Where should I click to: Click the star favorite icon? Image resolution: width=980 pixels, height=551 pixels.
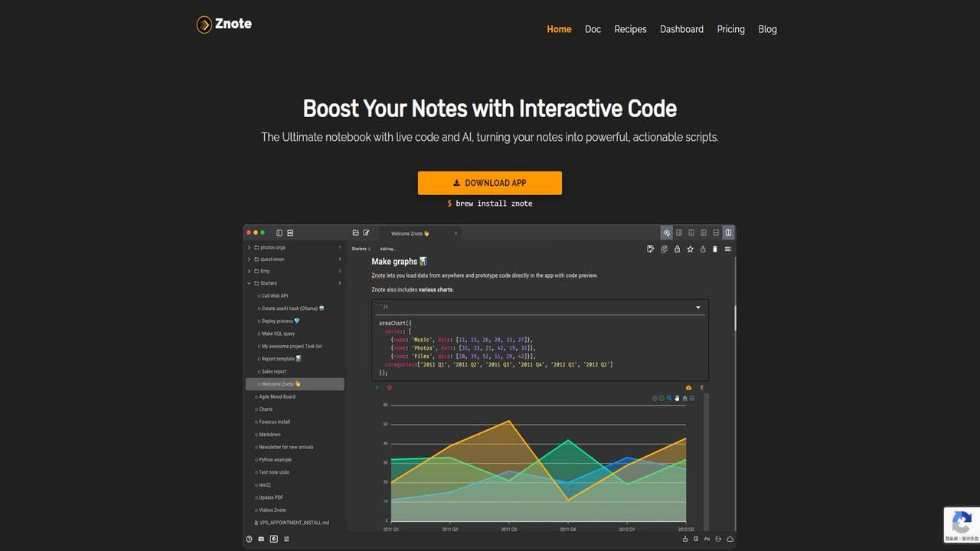[690, 249]
